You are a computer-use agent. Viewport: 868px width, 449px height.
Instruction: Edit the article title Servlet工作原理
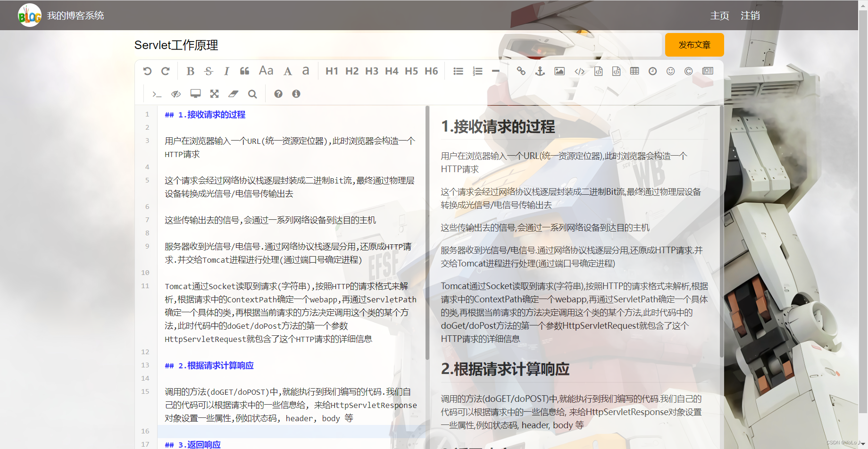398,45
